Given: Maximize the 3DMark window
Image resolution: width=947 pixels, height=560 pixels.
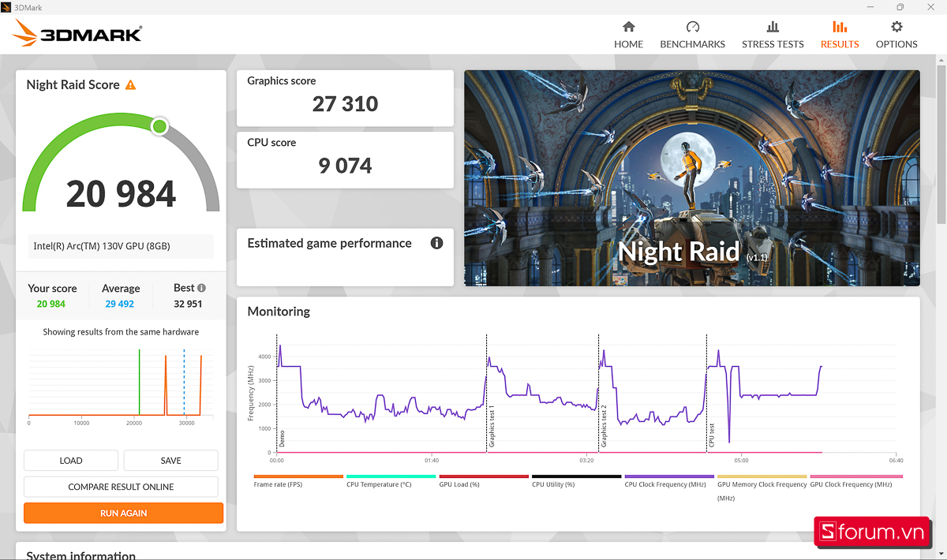Looking at the screenshot, I should click(x=900, y=7).
